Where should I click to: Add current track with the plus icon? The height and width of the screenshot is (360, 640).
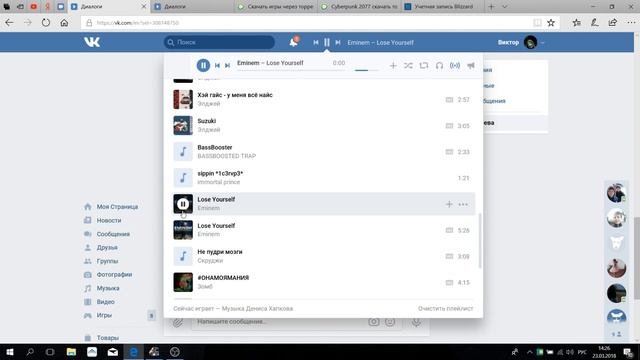(393, 65)
